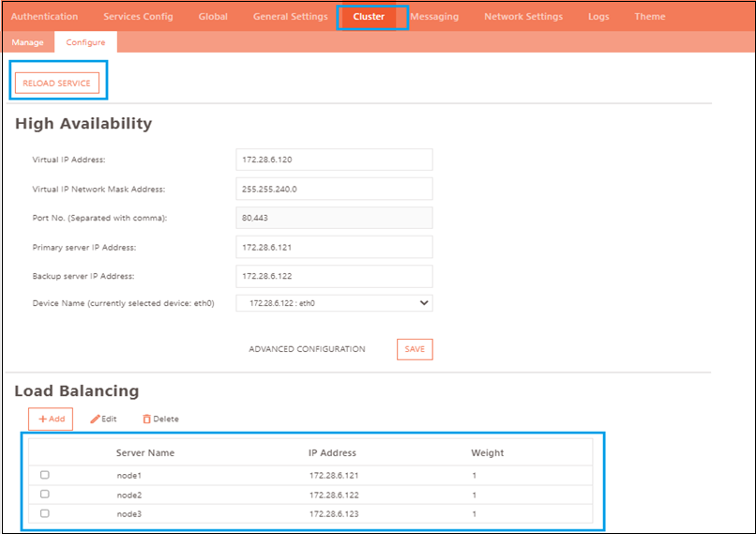Image resolution: width=756 pixels, height=534 pixels.
Task: Open the Device Name dropdown
Action: click(334, 303)
